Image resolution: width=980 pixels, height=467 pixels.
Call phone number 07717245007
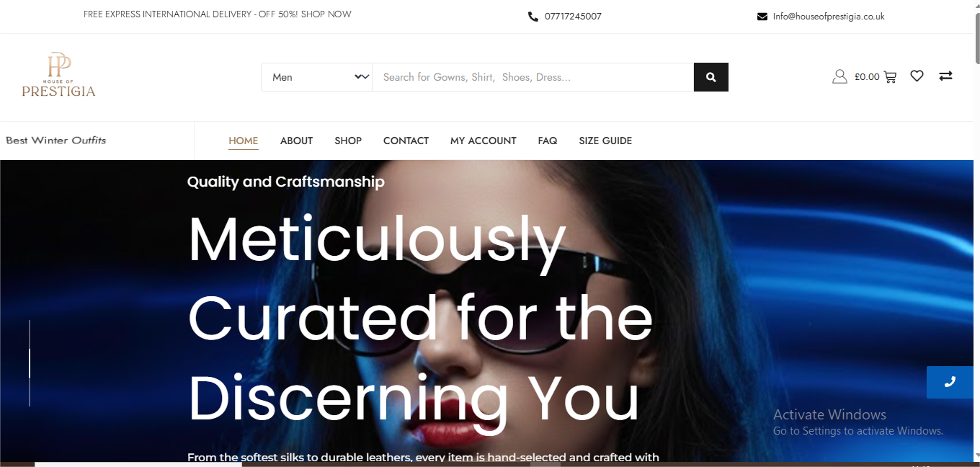pos(573,17)
